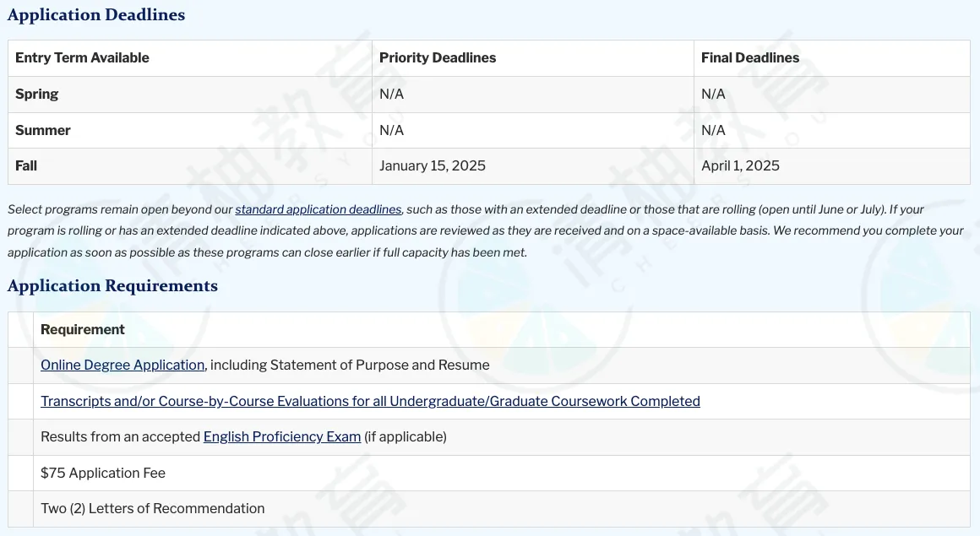Select the Two Letters of Recommendation row
Viewport: 980px width, 536px height.
(x=153, y=509)
